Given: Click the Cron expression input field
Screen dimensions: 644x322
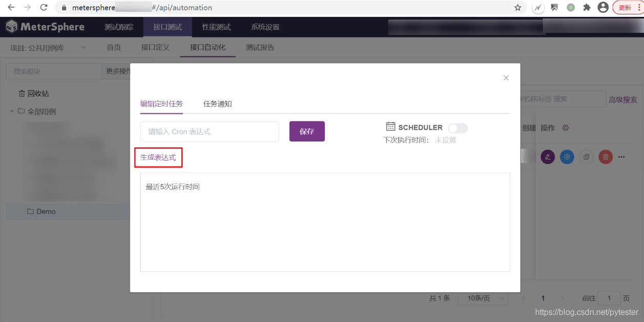Looking at the screenshot, I should tap(209, 132).
